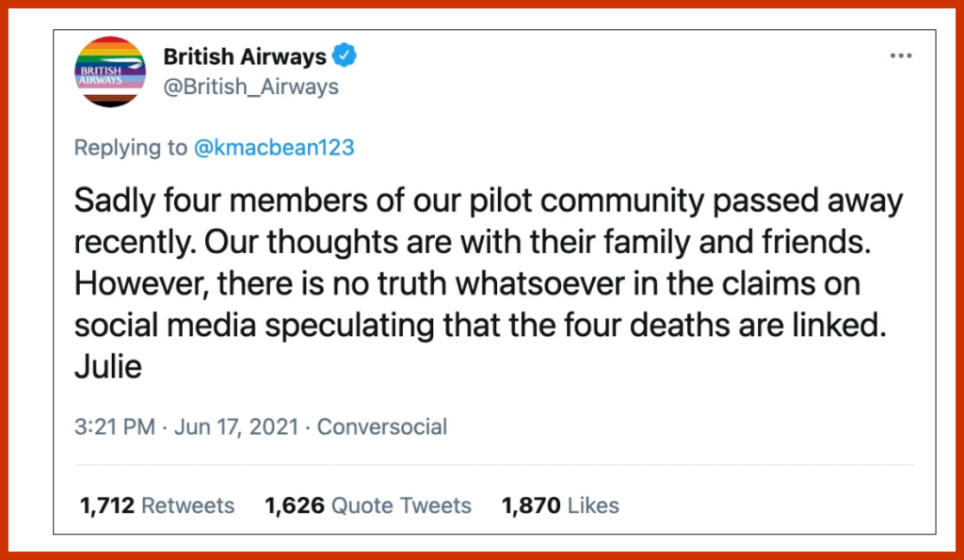This screenshot has height=560, width=964.
Task: Click the "Julie" signature in the tweet
Action: 107,366
